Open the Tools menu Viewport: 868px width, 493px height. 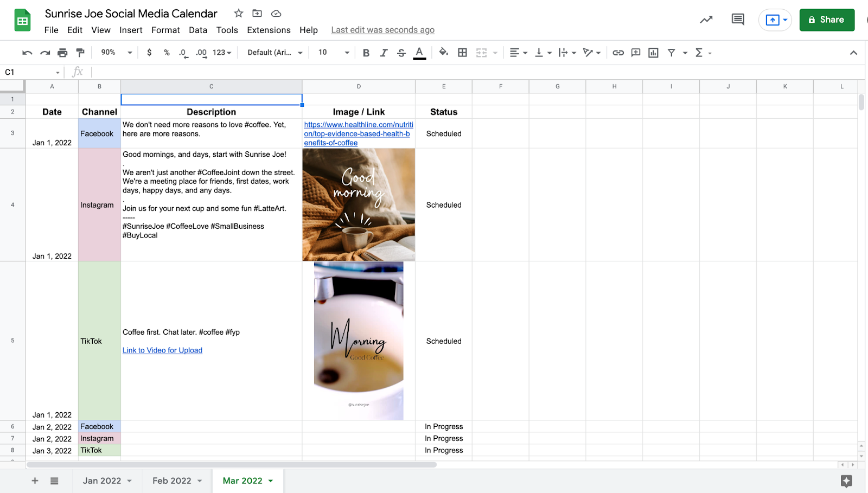coord(227,30)
